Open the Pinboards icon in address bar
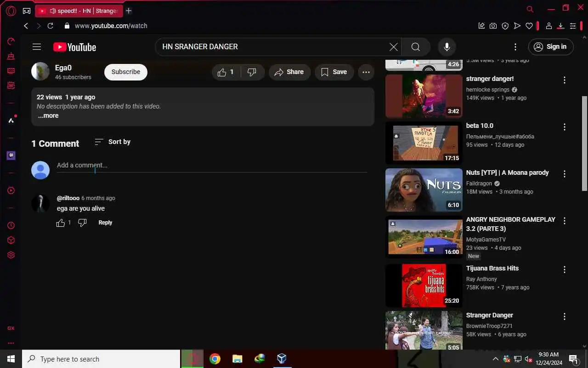The image size is (588, 368). 481,26
